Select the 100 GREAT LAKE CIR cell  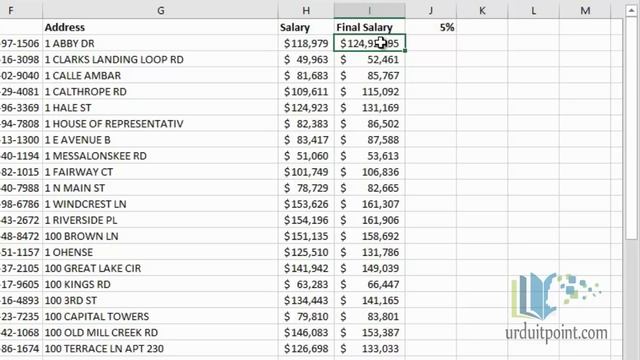point(160,268)
